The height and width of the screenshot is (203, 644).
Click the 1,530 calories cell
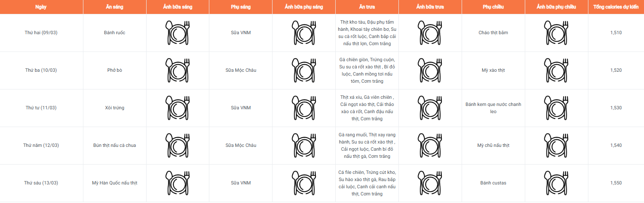coord(616,108)
